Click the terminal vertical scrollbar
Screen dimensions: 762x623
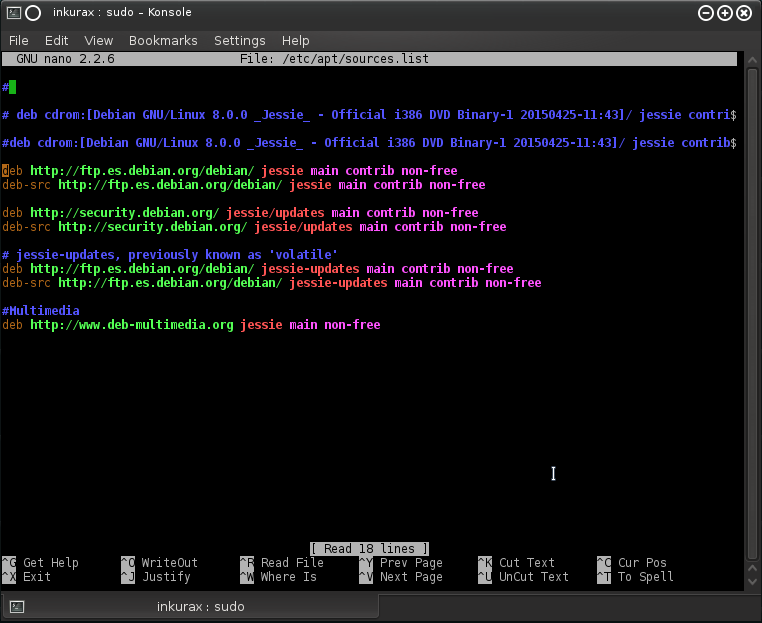point(752,300)
